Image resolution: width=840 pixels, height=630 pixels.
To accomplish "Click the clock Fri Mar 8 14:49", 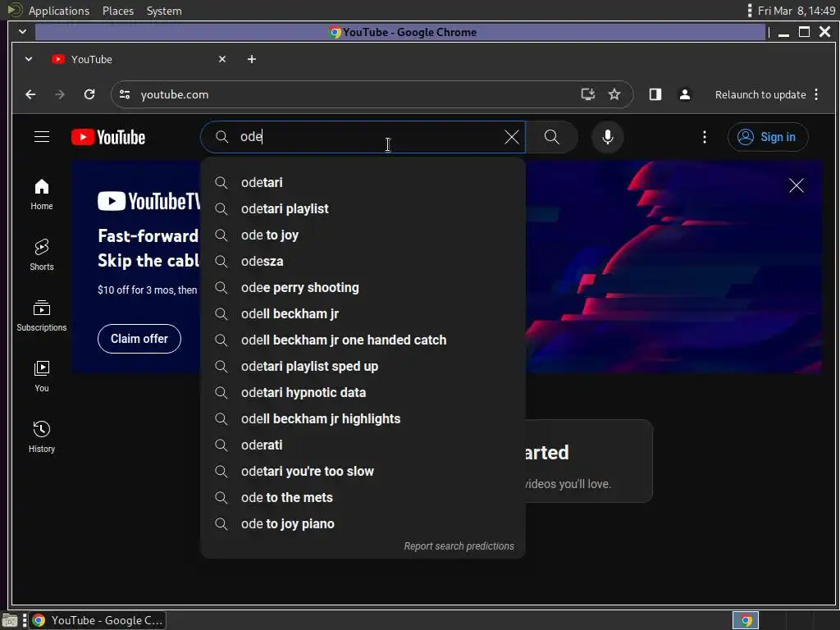I will 797,11.
